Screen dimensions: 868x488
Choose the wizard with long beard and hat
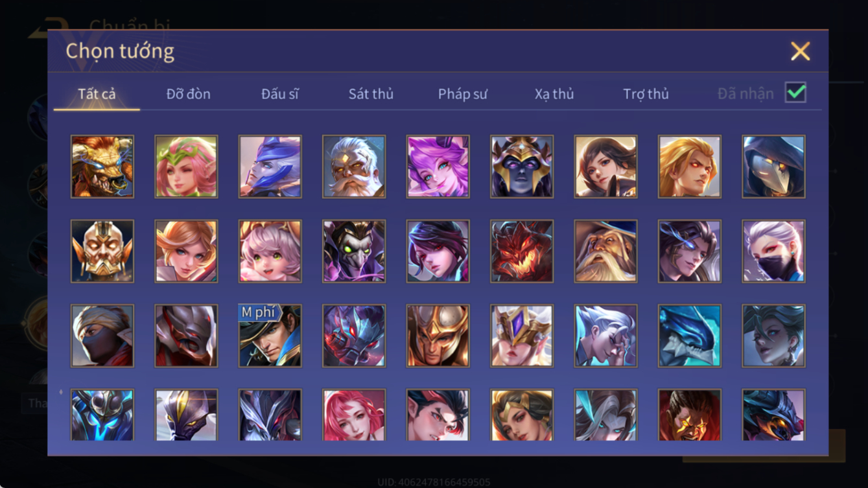click(605, 251)
